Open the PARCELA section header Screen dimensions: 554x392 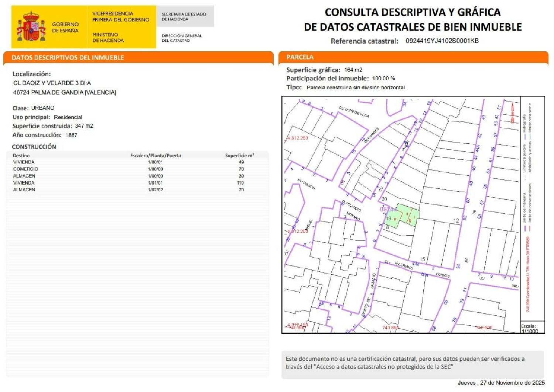tap(300, 58)
